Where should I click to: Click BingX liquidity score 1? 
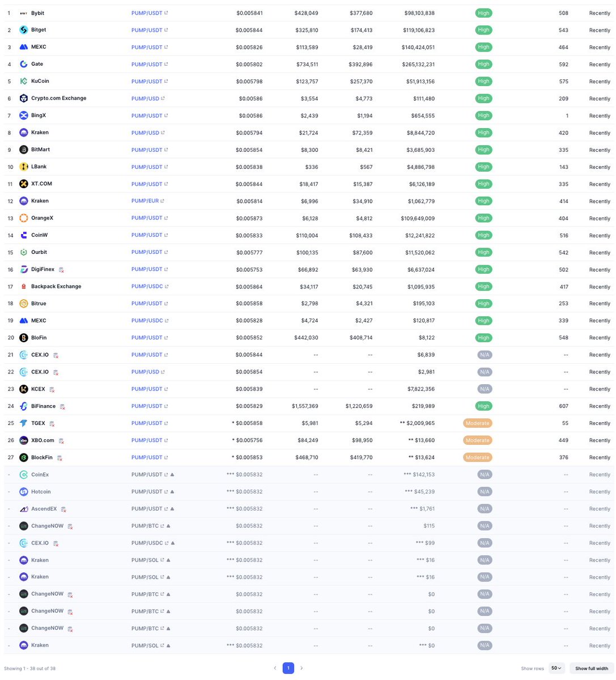567,116
